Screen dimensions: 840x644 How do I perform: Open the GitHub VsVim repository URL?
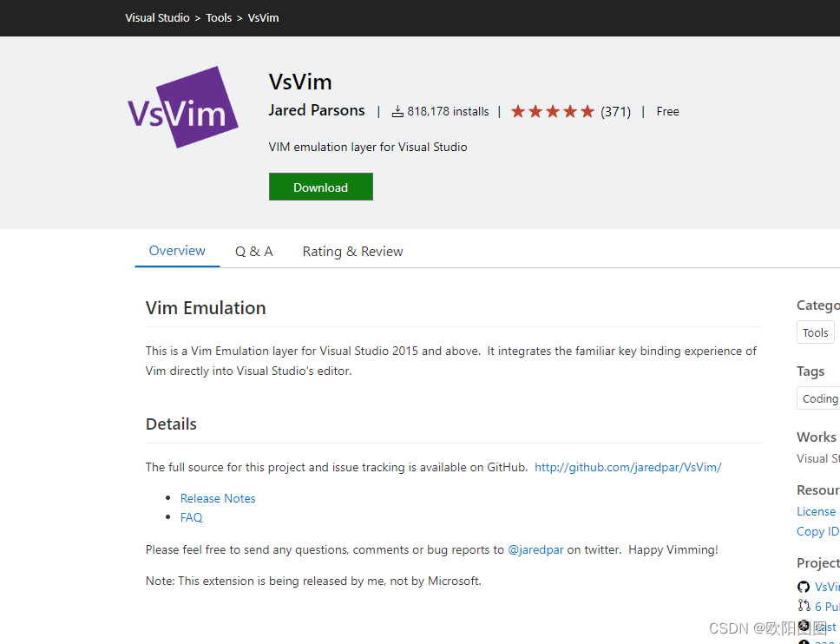pyautogui.click(x=628, y=467)
